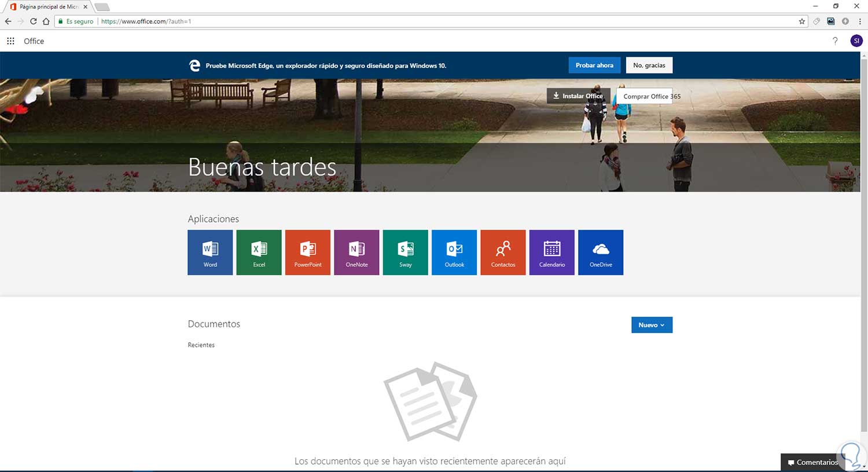
Task: Expand the Nuevo dropdown button
Action: (652, 325)
